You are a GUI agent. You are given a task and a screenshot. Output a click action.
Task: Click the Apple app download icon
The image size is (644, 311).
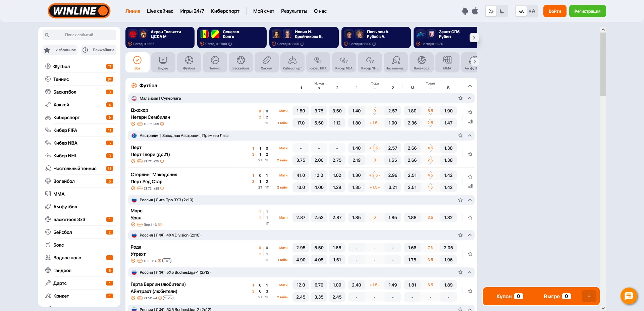coord(475,11)
